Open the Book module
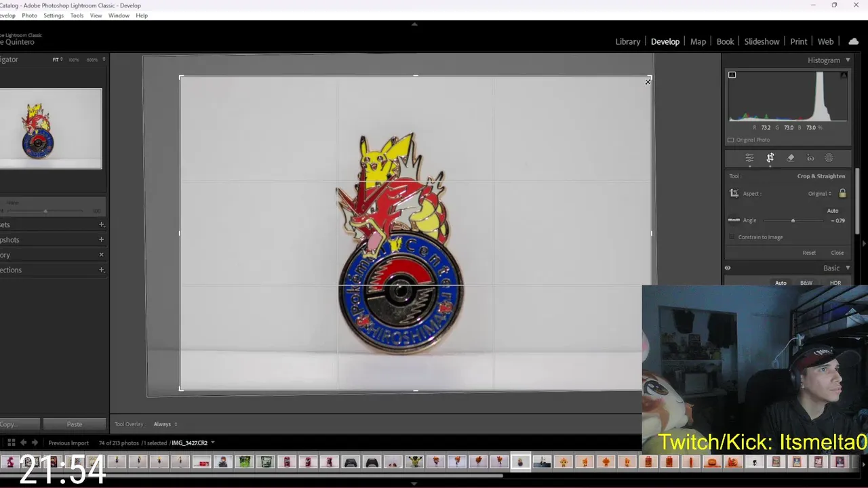The width and height of the screenshot is (868, 488). click(x=725, y=41)
